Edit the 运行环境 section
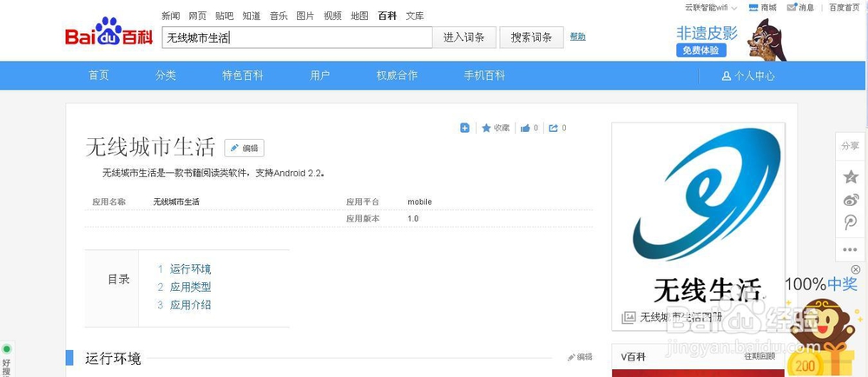Image resolution: width=868 pixels, height=377 pixels. pyautogui.click(x=580, y=357)
